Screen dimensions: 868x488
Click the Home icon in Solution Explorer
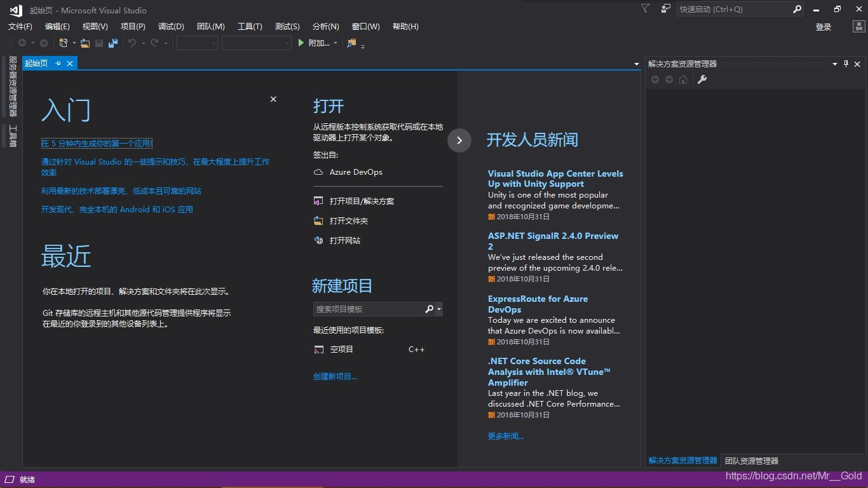point(683,79)
